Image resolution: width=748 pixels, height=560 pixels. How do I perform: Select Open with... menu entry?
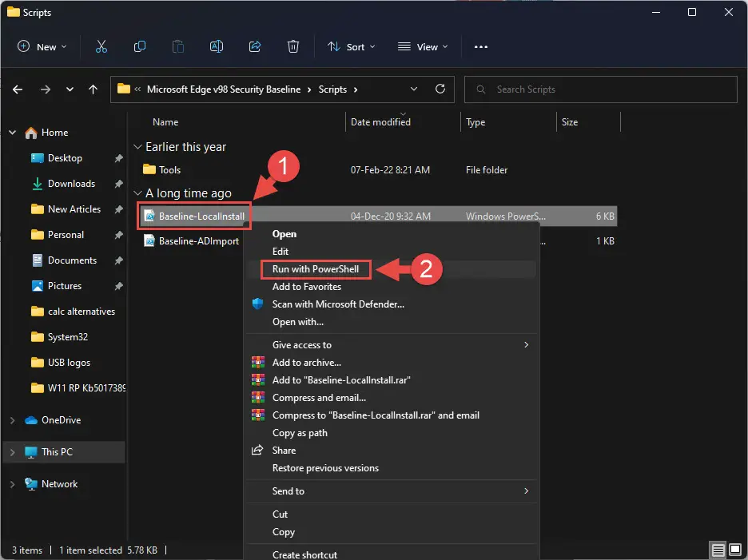pos(391,322)
